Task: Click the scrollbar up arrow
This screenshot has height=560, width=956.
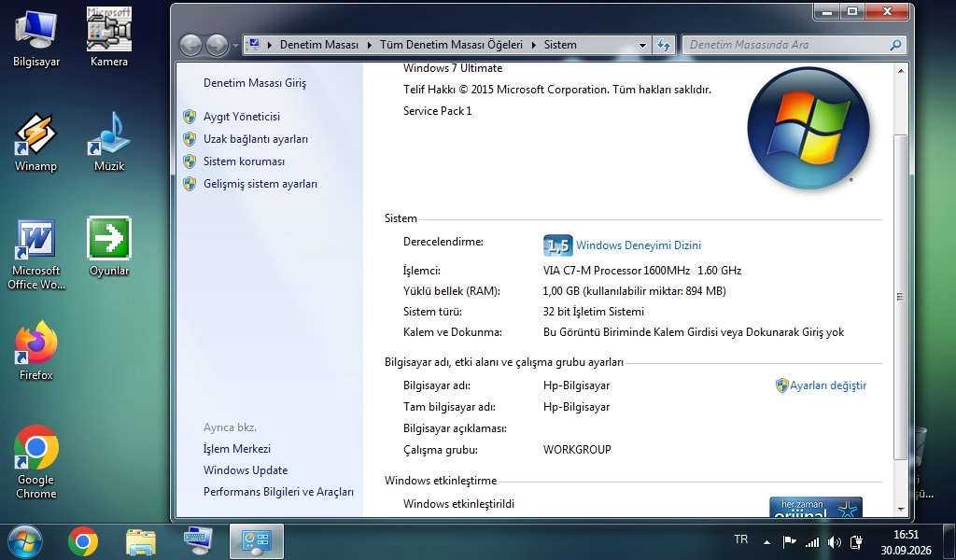Action: 901,71
